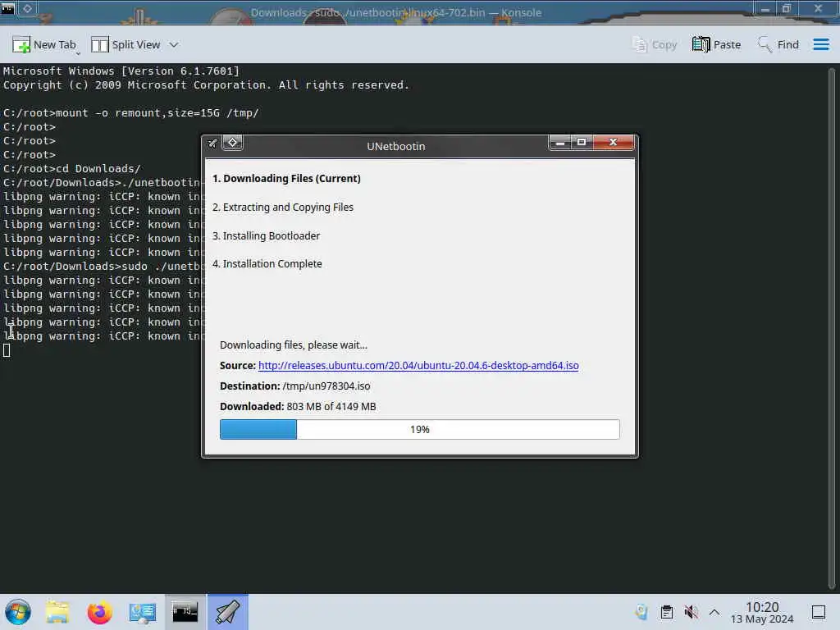
Task: Click the show desktop button
Action: [x=819, y=612]
